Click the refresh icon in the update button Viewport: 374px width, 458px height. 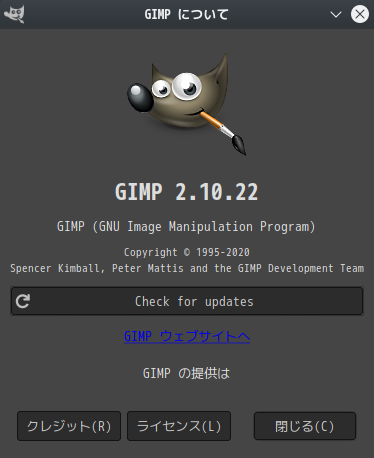[23, 301]
